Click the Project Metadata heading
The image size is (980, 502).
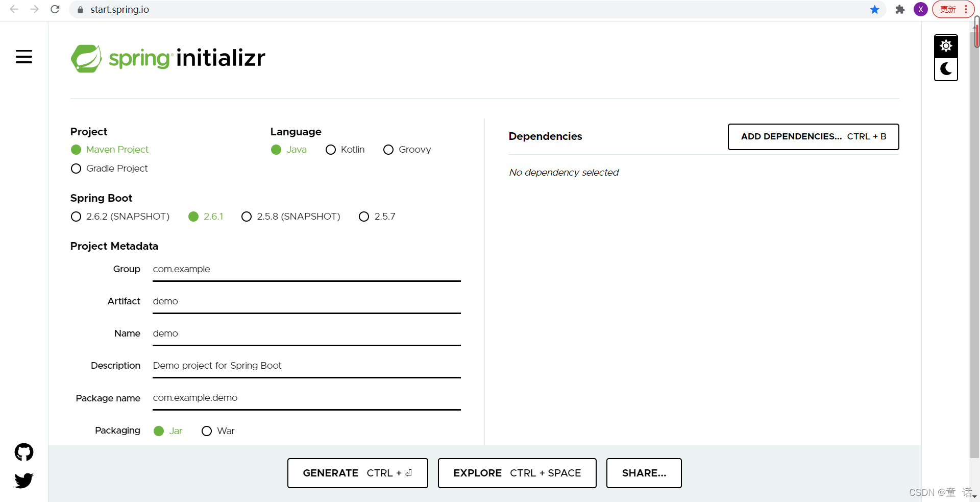click(114, 246)
